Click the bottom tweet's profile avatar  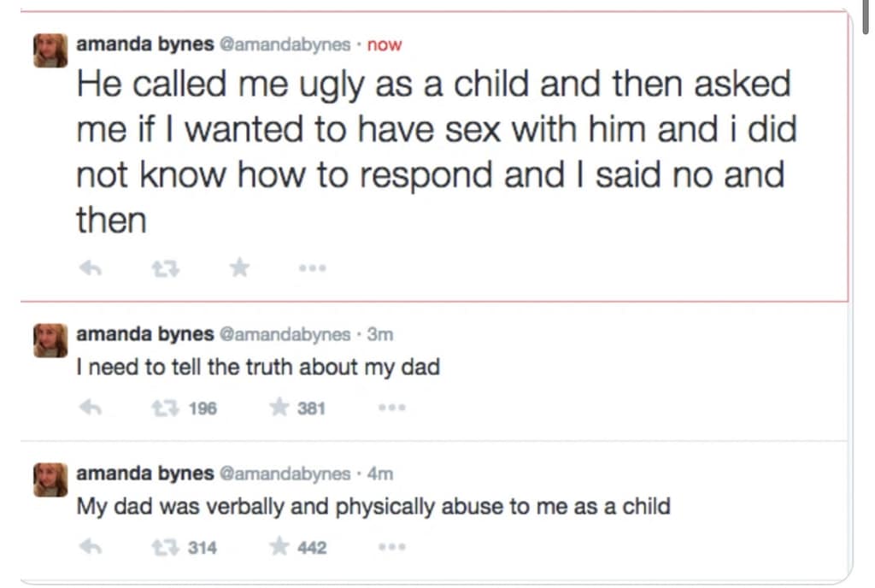pyautogui.click(x=51, y=479)
